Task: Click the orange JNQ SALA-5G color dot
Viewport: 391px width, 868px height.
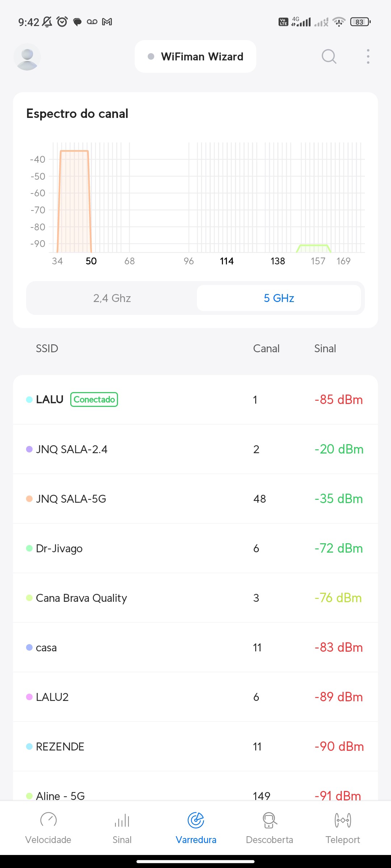Action: click(x=29, y=499)
